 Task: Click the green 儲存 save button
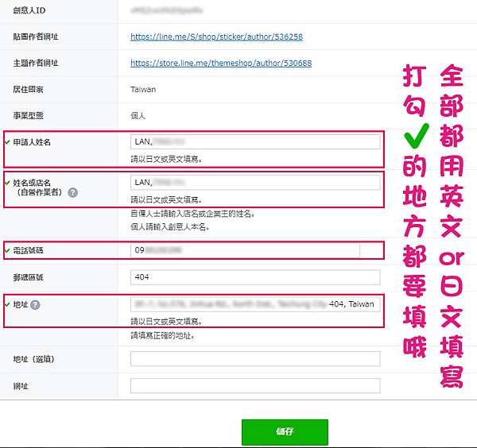click(285, 432)
